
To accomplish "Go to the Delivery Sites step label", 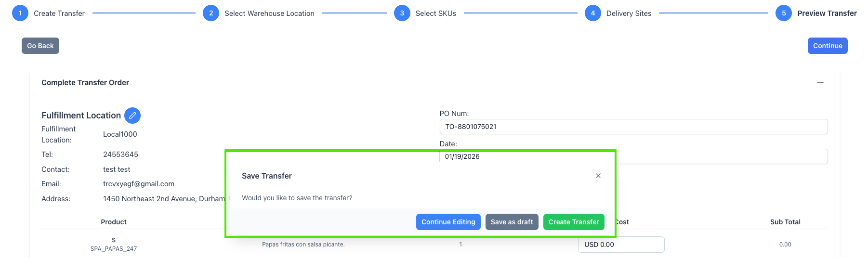I will click(628, 13).
